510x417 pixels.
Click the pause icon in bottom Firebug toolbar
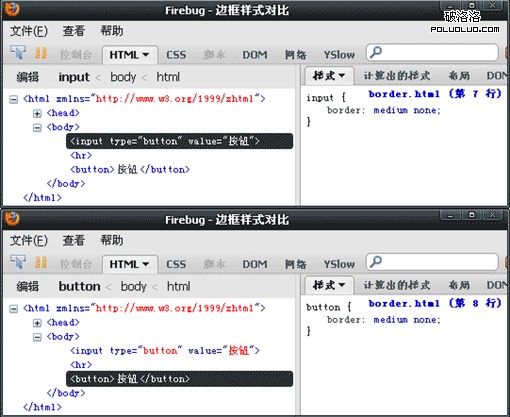pos(41,263)
